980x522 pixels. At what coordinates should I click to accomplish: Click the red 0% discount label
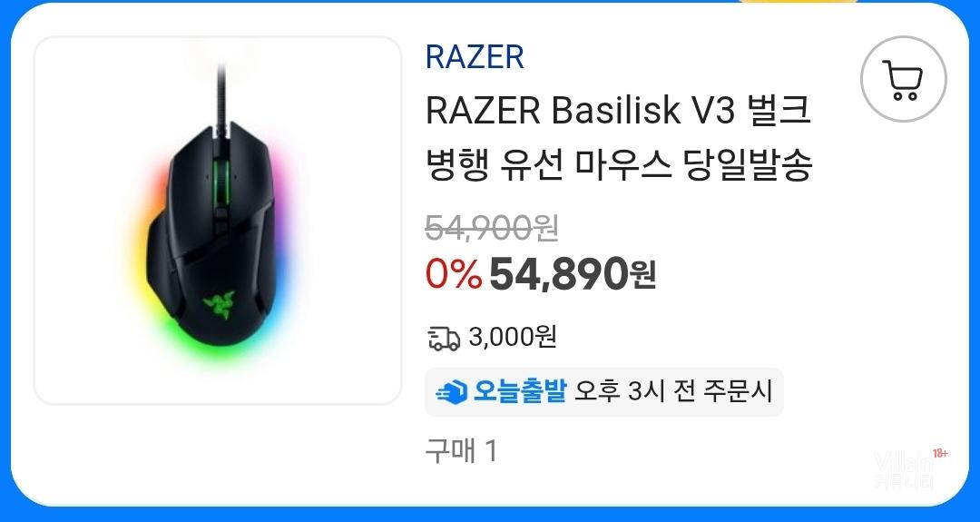click(x=454, y=274)
